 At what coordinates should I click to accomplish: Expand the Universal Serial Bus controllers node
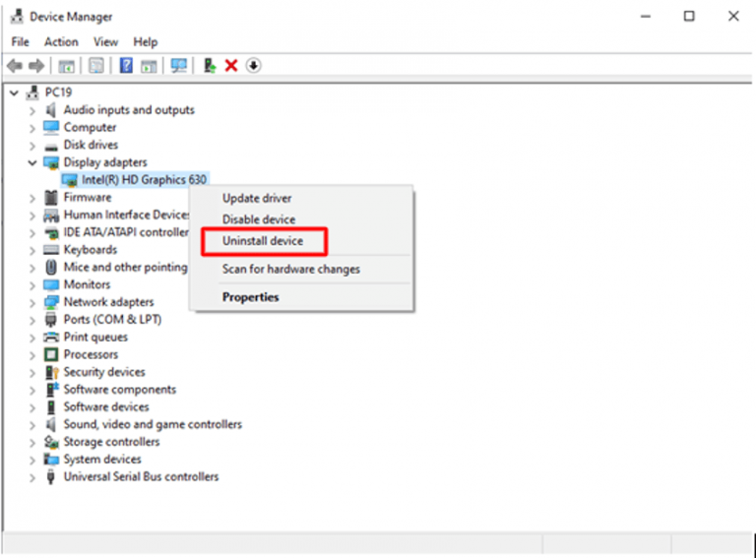(x=32, y=477)
